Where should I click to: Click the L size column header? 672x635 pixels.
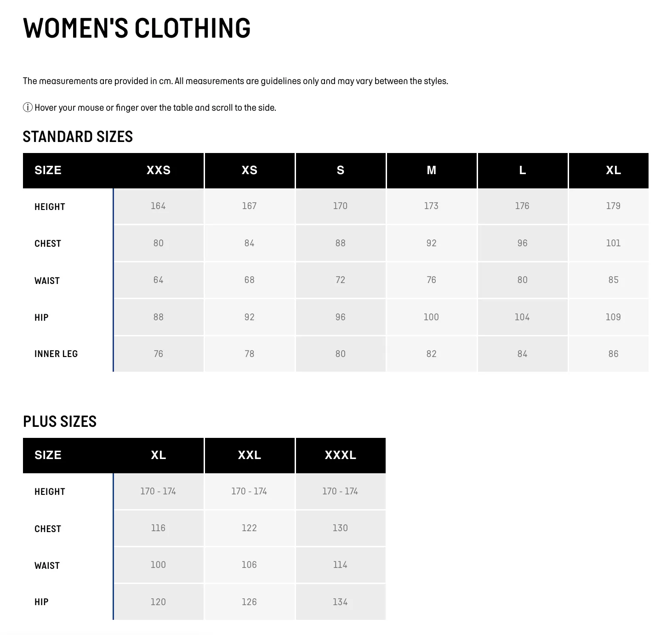[523, 170]
